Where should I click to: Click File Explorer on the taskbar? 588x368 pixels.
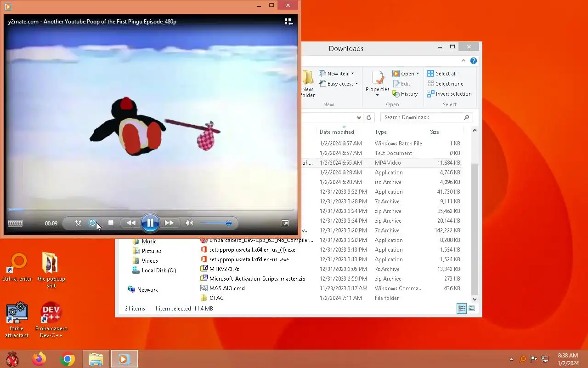[96, 359]
